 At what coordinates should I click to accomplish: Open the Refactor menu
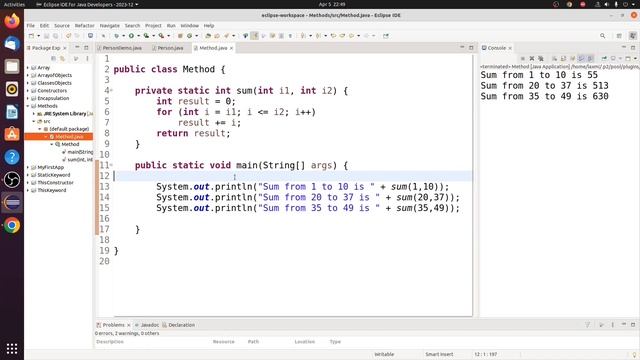84,25
